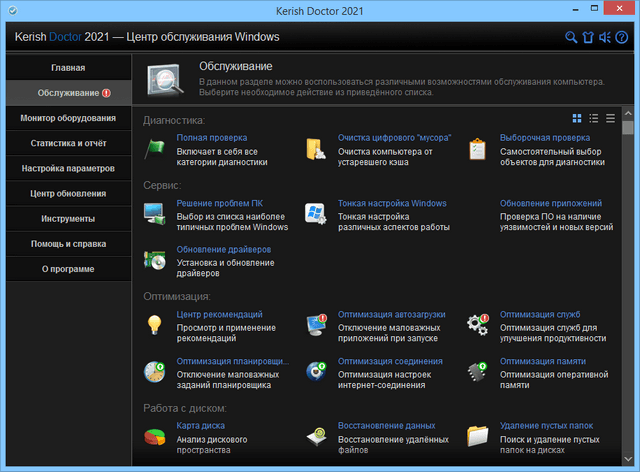Open the Главная sidebar tab
The height and width of the screenshot is (472, 640).
pos(68,68)
